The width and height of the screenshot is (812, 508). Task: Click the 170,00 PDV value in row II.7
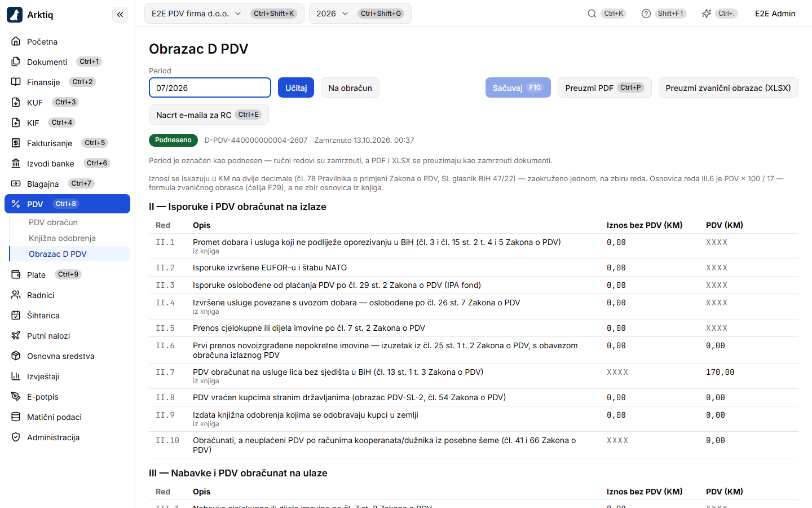[720, 372]
